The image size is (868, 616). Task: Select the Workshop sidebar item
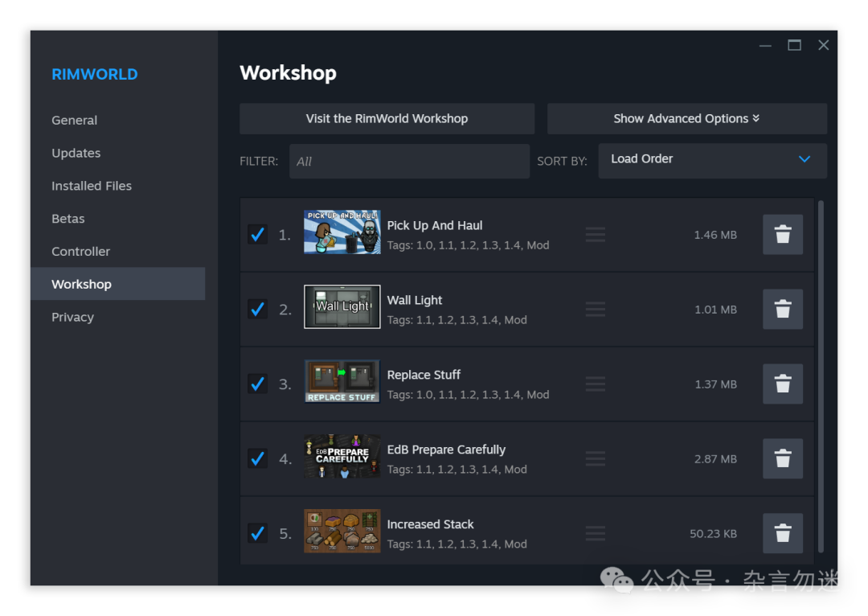tap(118, 284)
